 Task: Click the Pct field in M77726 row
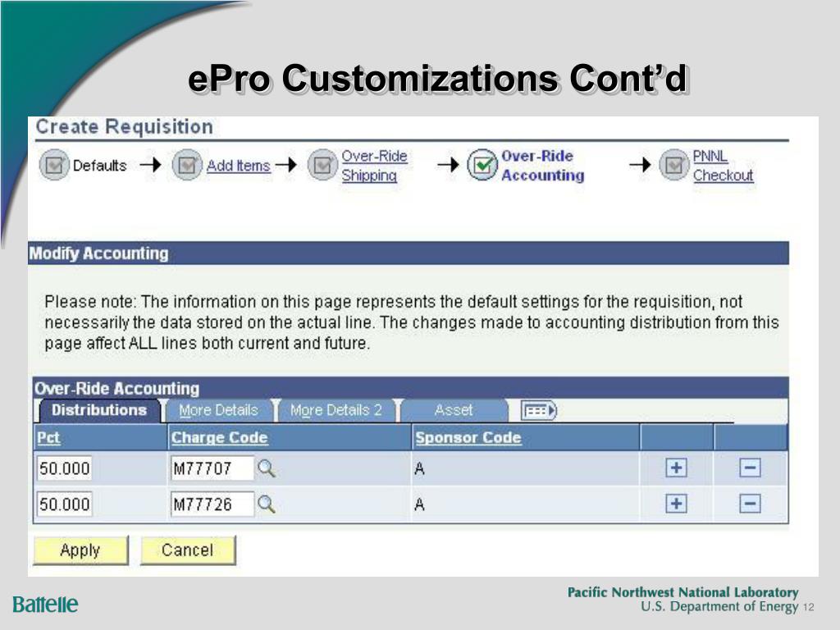[64, 504]
